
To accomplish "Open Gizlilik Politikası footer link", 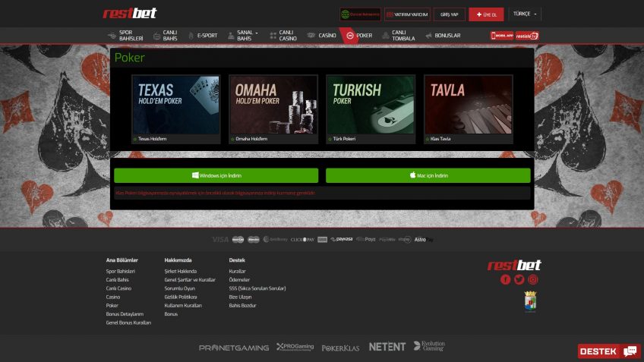I will [181, 297].
